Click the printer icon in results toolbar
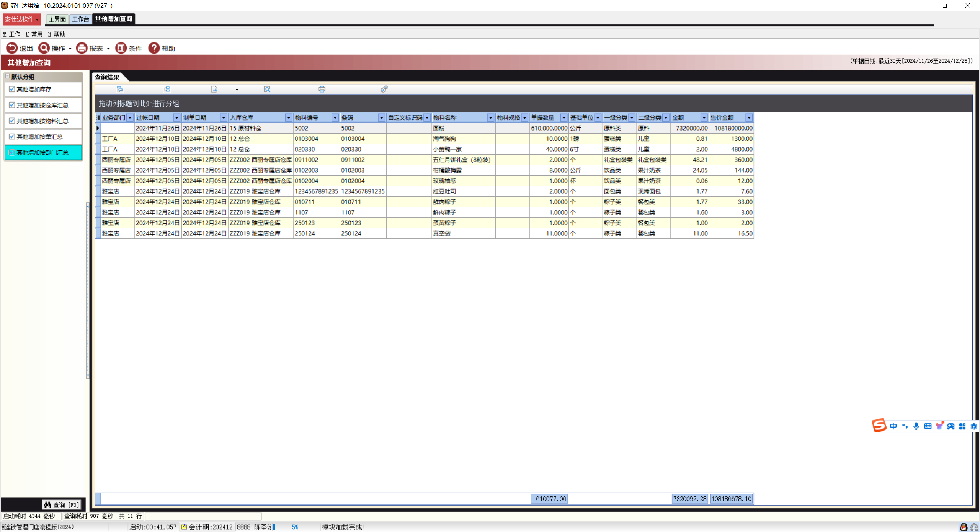The width and height of the screenshot is (980, 532). 322,89
